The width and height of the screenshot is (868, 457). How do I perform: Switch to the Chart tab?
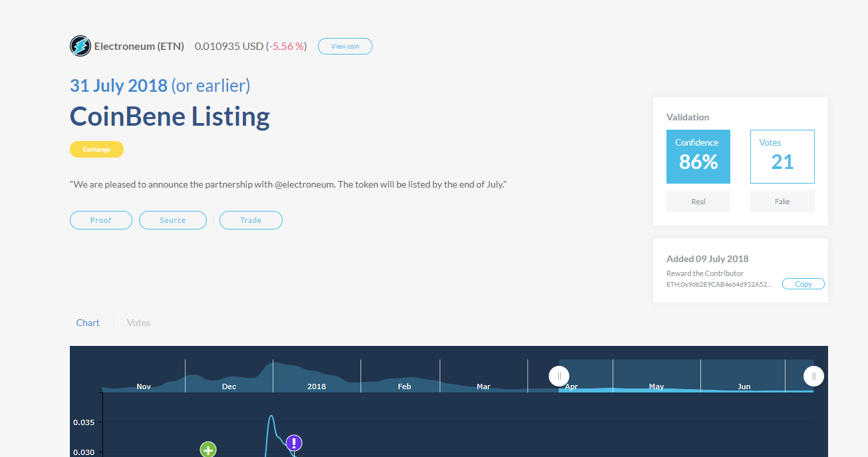pyautogui.click(x=88, y=323)
